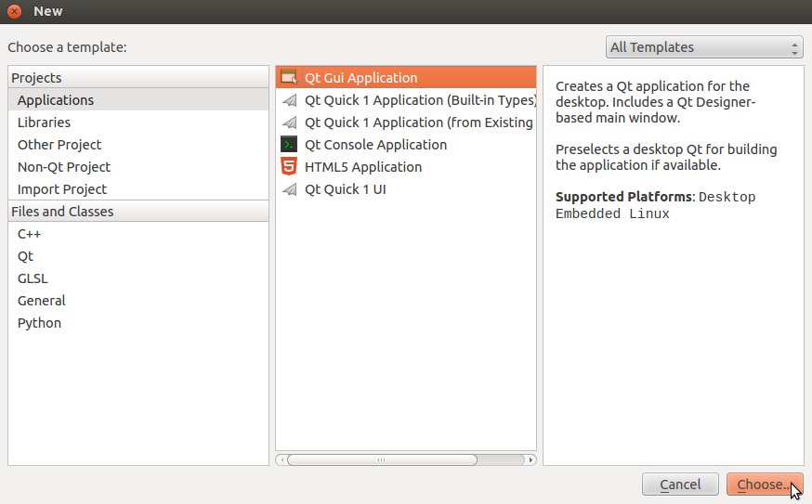Select the Qt Console Application template

click(406, 145)
